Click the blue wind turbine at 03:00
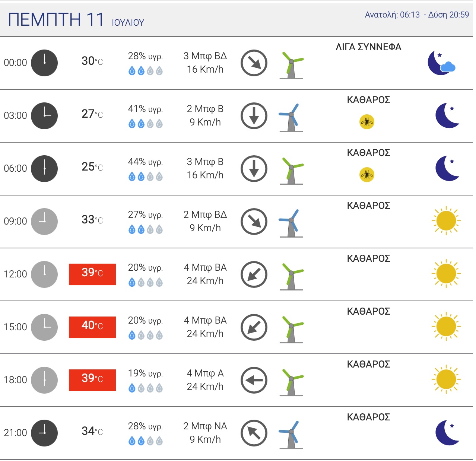476x461 pixels. coord(291,118)
